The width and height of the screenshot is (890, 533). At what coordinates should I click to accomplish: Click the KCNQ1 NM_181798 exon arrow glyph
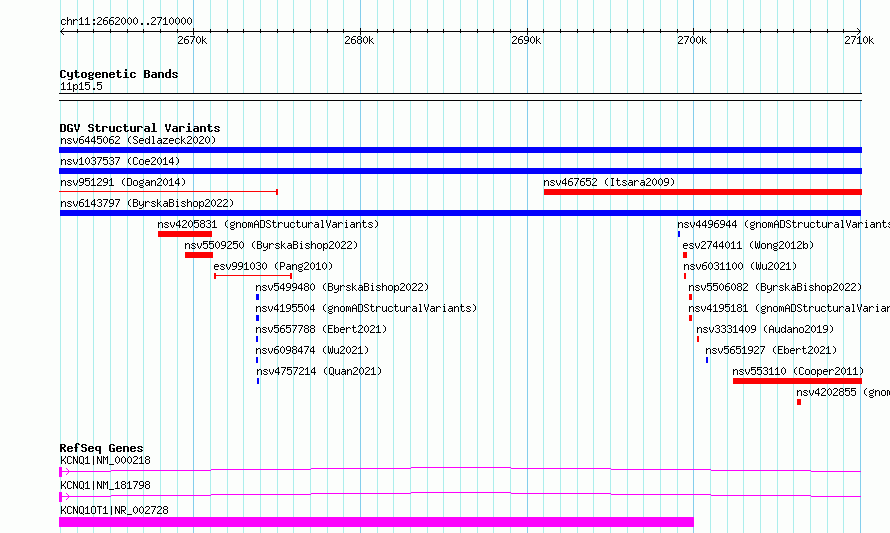tap(65, 497)
